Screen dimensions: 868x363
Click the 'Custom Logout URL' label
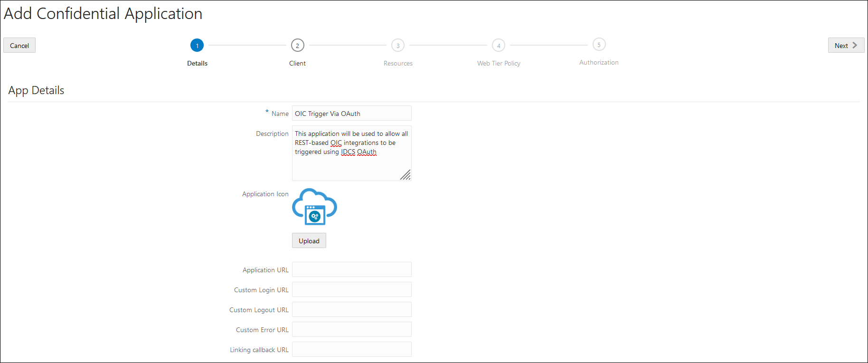[x=259, y=310]
